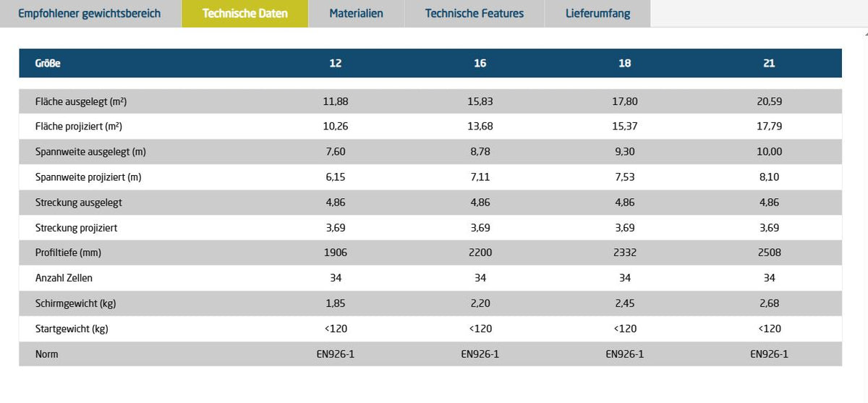868x403 pixels.
Task: Click the 10,00 span value
Action: click(770, 152)
